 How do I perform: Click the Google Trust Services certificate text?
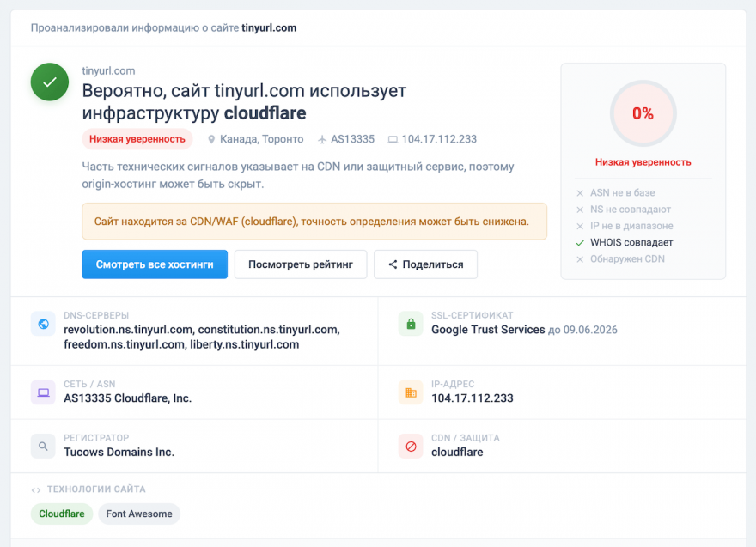coord(488,330)
